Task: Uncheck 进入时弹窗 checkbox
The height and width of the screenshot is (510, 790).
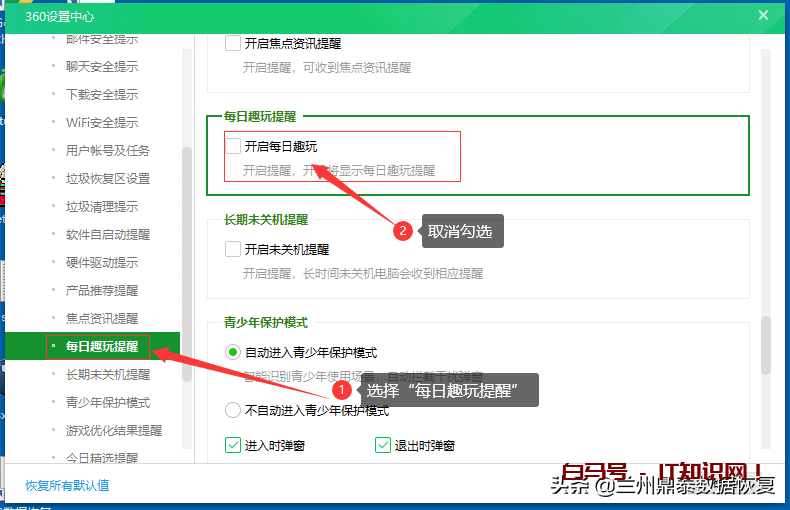Action: coord(233,445)
